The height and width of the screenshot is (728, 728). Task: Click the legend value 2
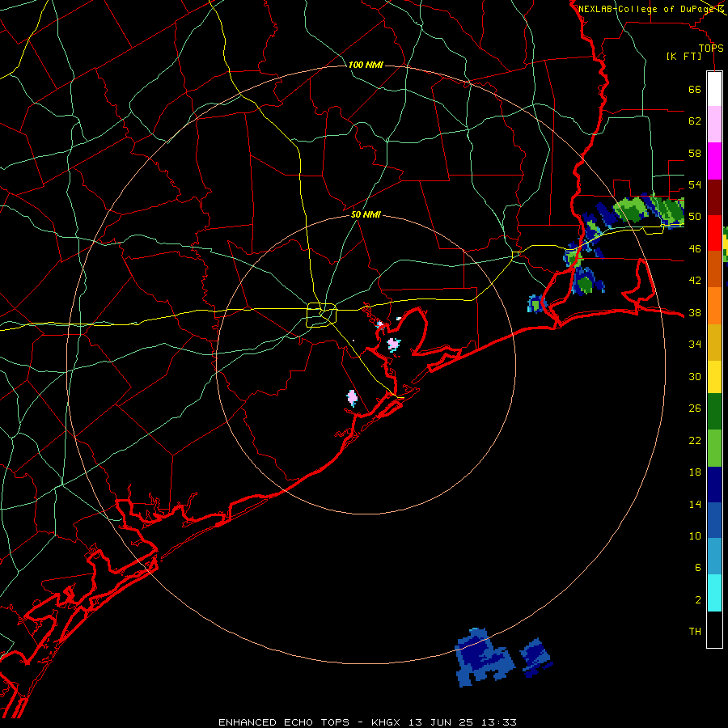coord(697,600)
